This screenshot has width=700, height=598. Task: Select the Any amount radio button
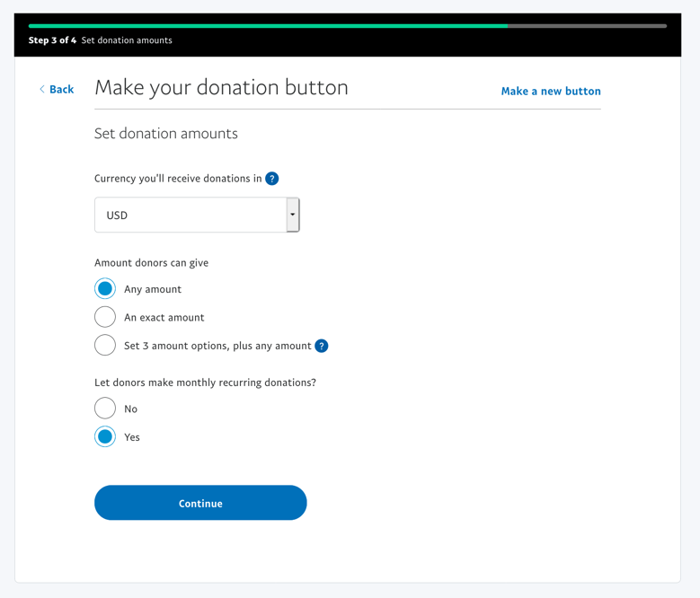click(x=105, y=289)
